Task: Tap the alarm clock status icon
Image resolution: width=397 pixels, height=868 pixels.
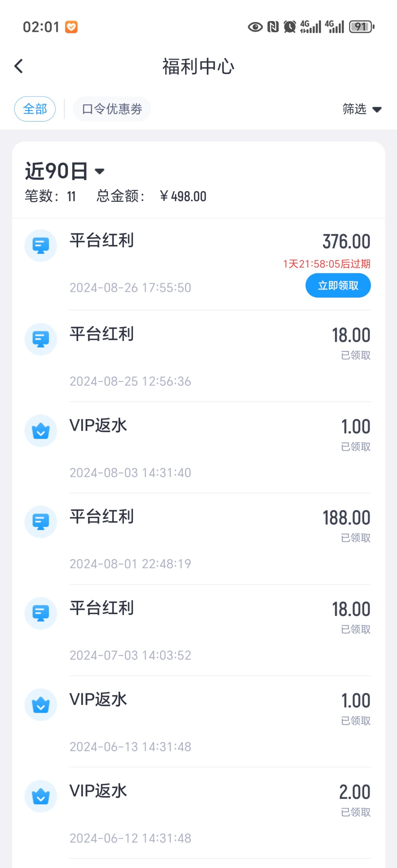Action: (x=290, y=27)
